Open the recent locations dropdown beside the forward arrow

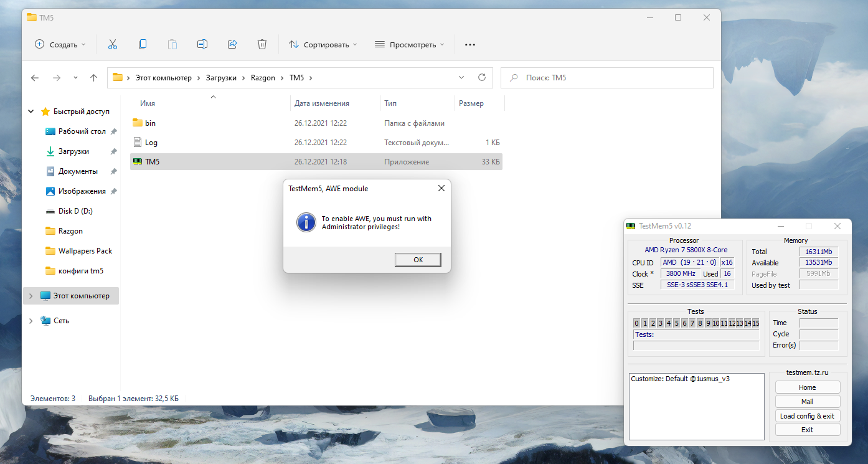point(75,78)
